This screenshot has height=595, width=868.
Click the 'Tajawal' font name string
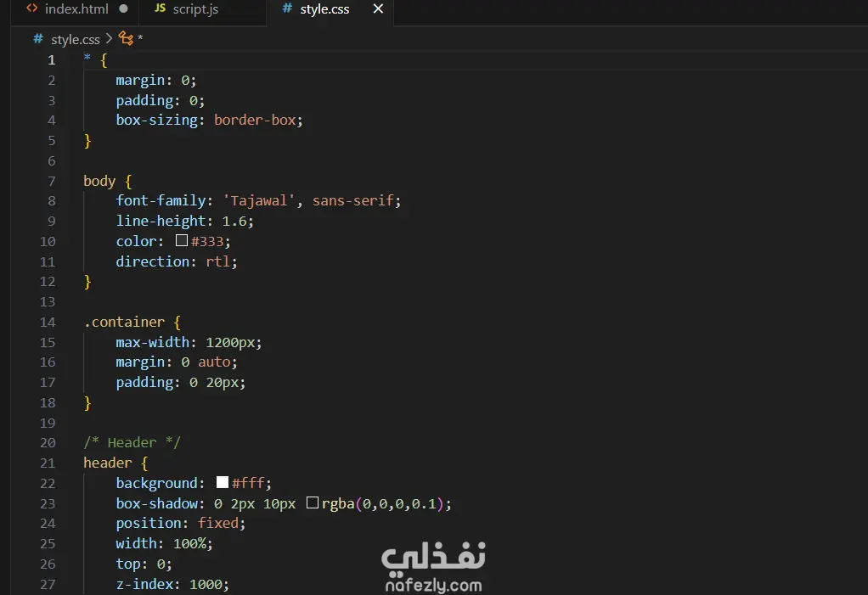258,200
